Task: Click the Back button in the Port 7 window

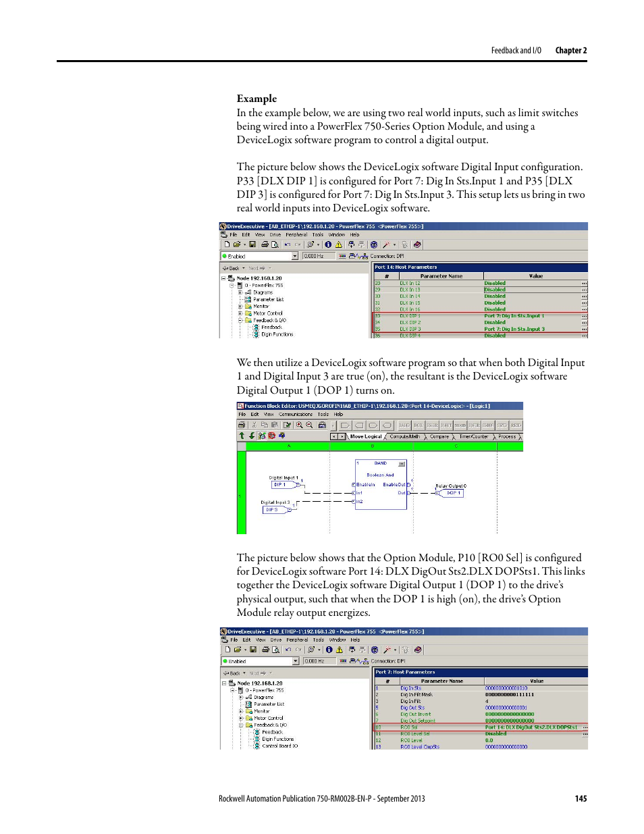Action: click(232, 673)
